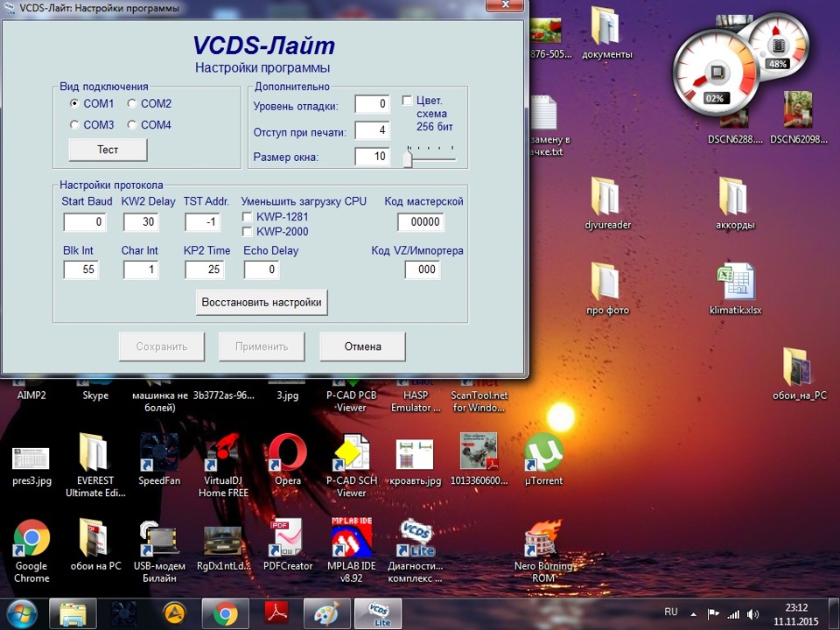Click the Тест button
Image resolution: width=840 pixels, height=630 pixels.
point(108,150)
